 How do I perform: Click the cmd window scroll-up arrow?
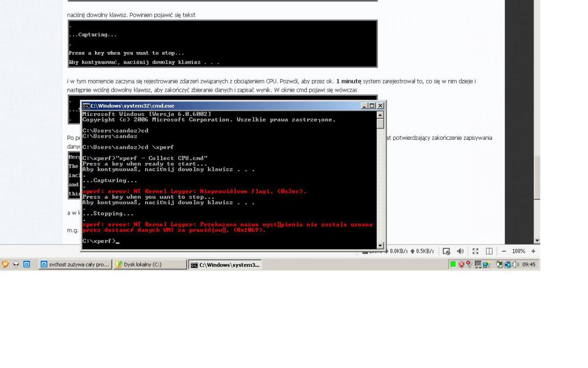point(380,115)
